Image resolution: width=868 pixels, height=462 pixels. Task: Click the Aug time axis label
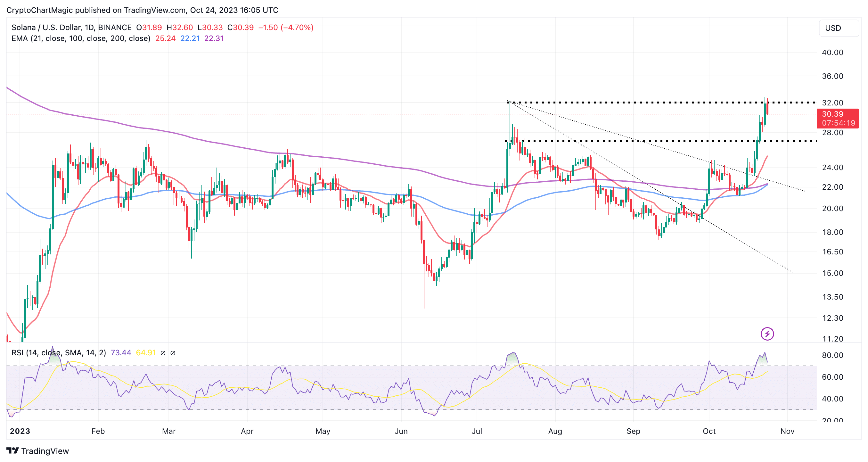tap(555, 431)
